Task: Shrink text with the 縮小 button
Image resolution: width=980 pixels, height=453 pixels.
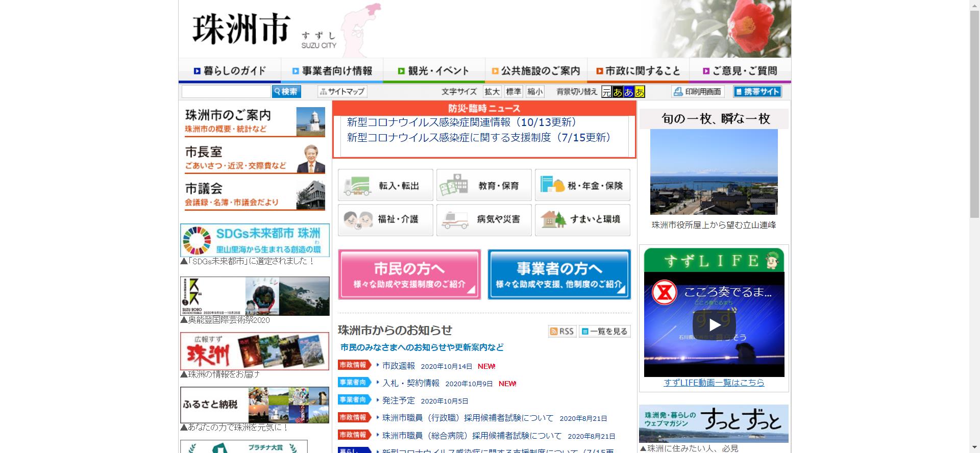Action: pyautogui.click(x=535, y=92)
